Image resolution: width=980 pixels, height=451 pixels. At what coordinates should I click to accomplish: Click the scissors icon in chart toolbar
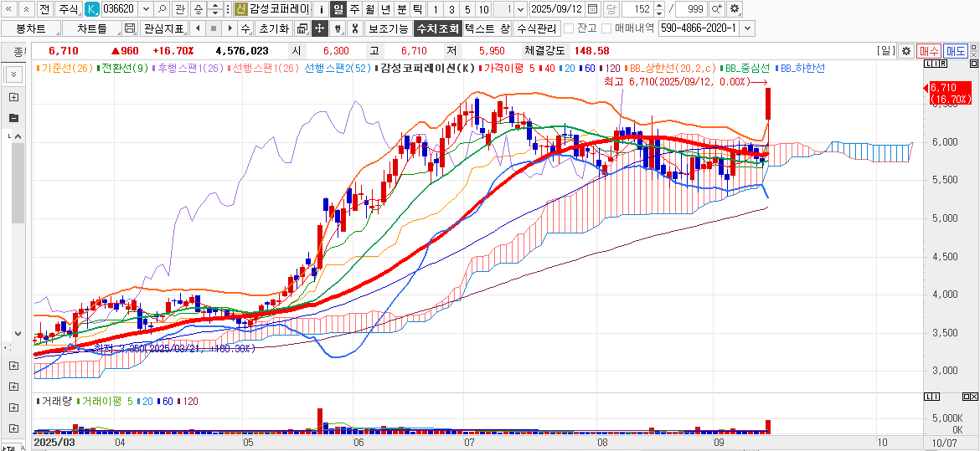click(354, 28)
